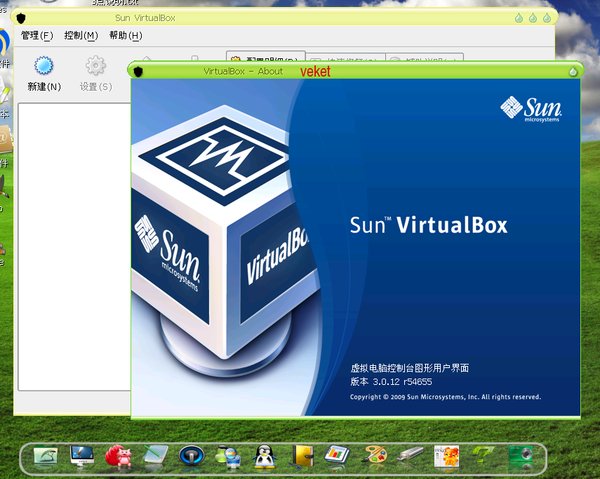The image size is (600, 479).
Task: Click the green question mark help dock icon
Action: (x=483, y=456)
